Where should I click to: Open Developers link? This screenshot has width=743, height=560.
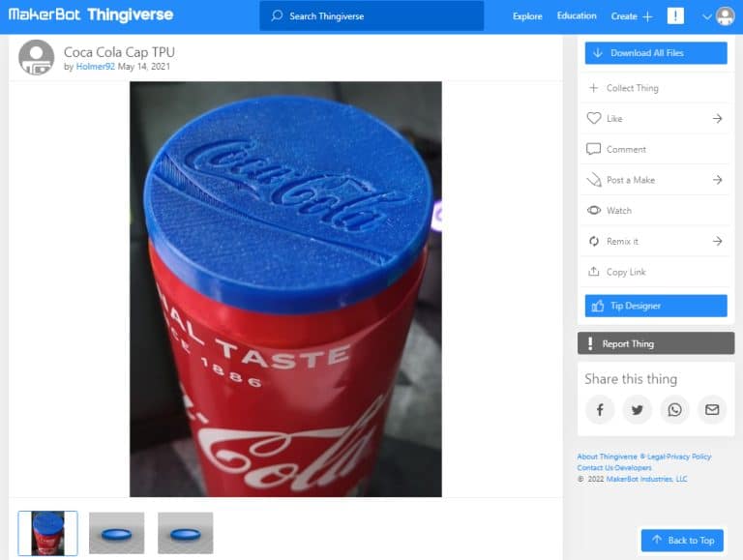point(633,467)
